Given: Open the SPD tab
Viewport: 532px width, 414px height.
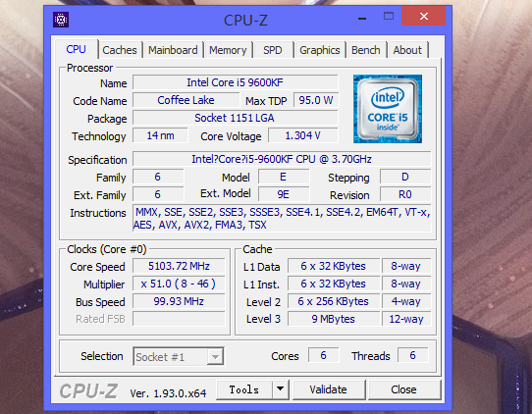Looking at the screenshot, I should (x=273, y=50).
